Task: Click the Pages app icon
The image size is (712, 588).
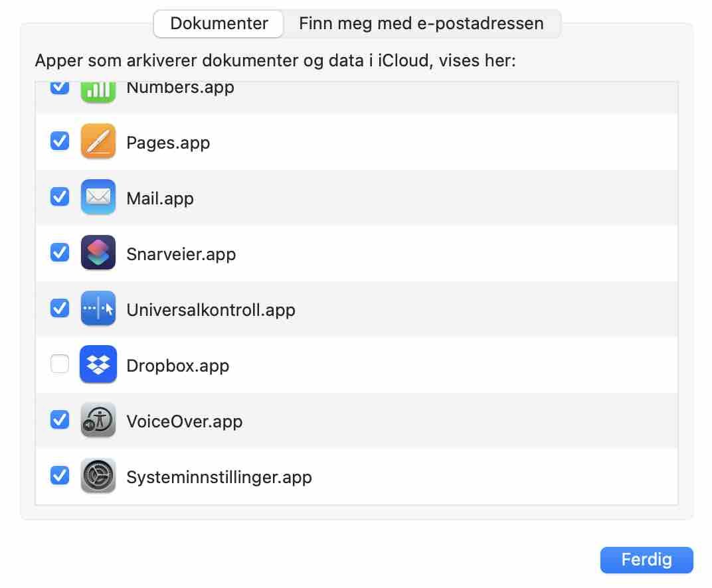Action: [98, 141]
